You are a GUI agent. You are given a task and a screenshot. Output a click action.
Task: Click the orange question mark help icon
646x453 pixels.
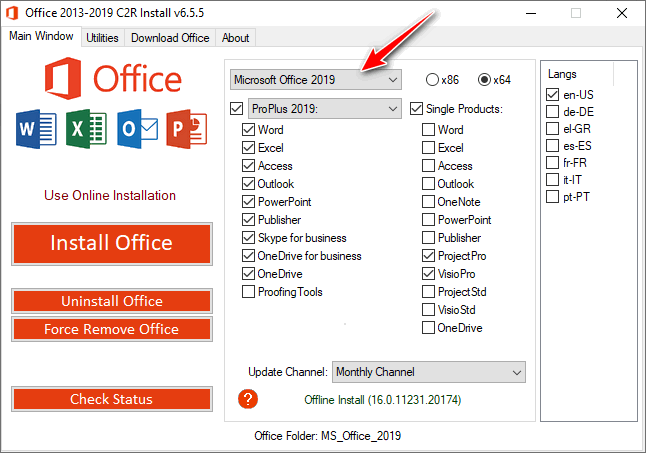[x=249, y=399]
